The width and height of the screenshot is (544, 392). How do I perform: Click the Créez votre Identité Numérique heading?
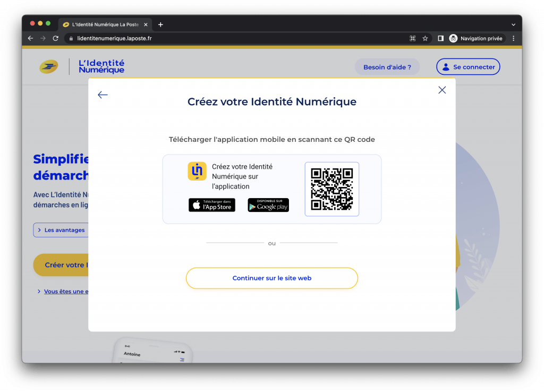pos(272,101)
